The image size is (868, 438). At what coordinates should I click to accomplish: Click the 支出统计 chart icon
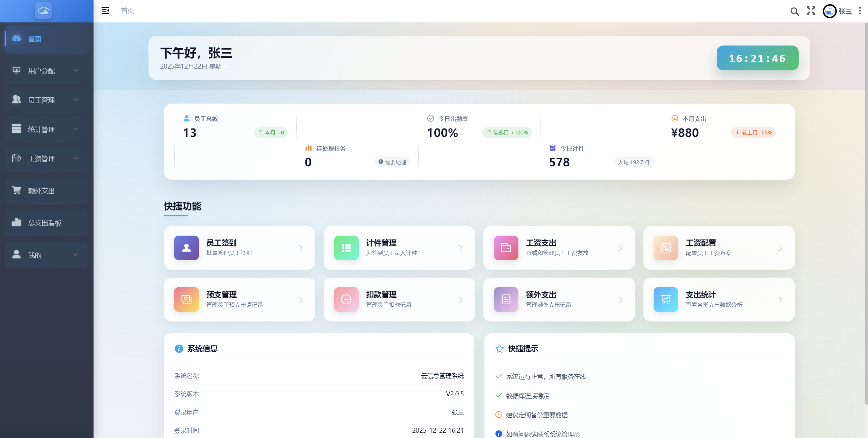666,299
